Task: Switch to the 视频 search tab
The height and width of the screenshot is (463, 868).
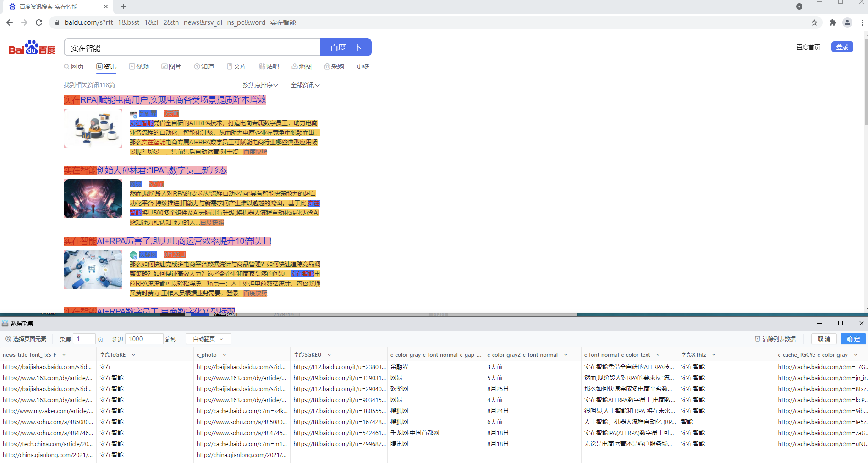Action: point(139,66)
